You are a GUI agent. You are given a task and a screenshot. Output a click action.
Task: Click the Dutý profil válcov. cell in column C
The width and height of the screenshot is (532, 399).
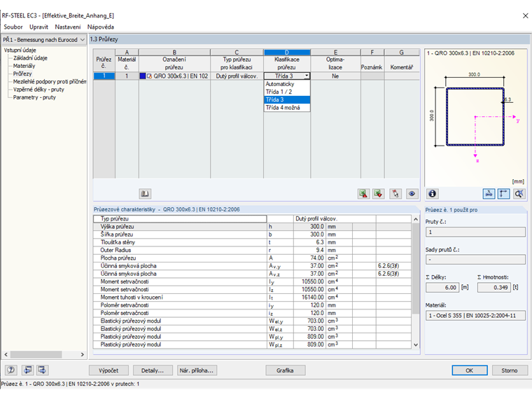[237, 76]
